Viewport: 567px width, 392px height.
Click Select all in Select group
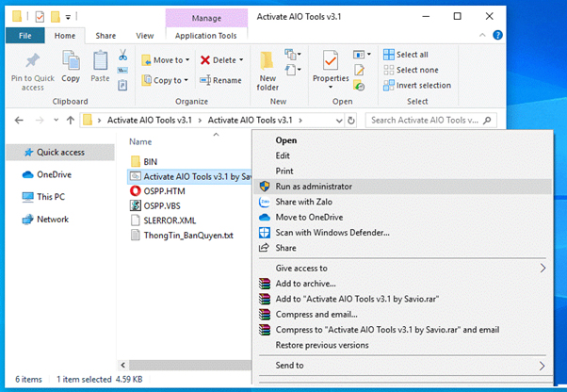pos(406,55)
